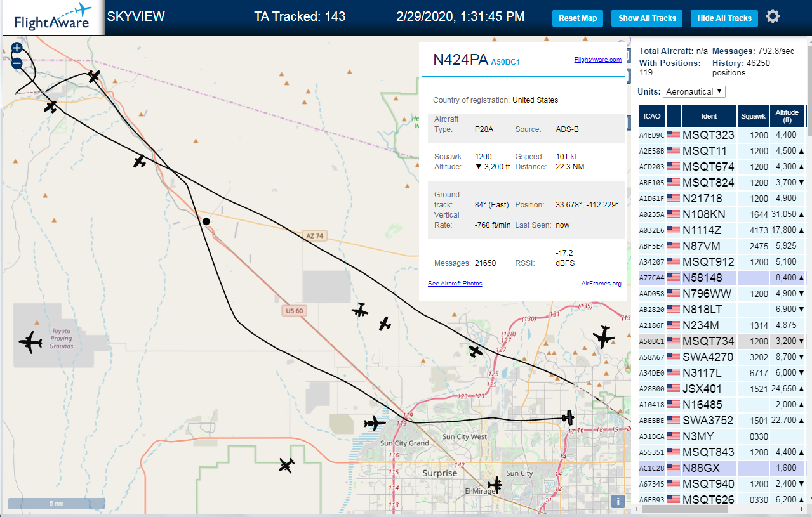The width and height of the screenshot is (812, 517).
Task: Click the TA Tracked: 143 counter
Action: pyautogui.click(x=300, y=16)
